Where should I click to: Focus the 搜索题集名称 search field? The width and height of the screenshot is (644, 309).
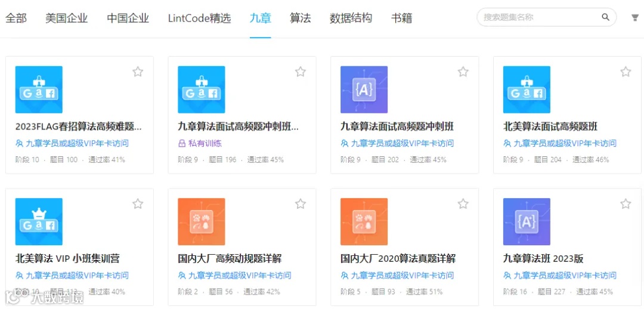coord(546,17)
